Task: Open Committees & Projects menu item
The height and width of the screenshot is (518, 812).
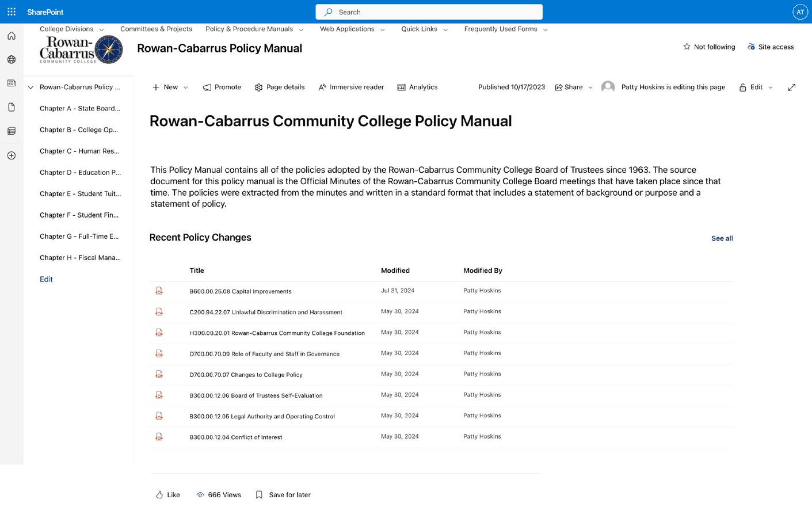Action: [x=156, y=29]
